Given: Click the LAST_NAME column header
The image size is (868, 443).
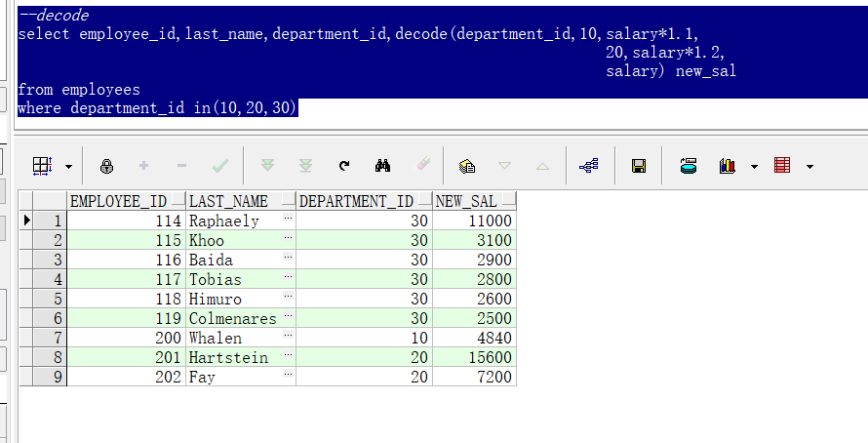Looking at the screenshot, I should [241, 201].
